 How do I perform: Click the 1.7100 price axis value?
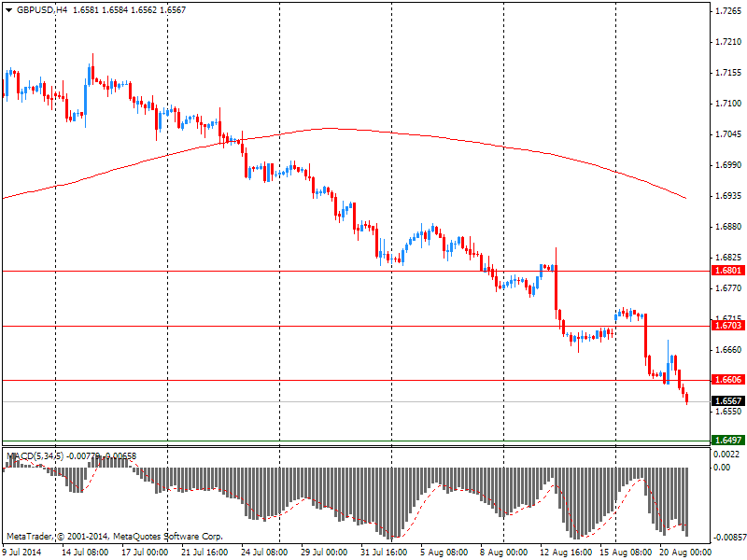pos(728,104)
